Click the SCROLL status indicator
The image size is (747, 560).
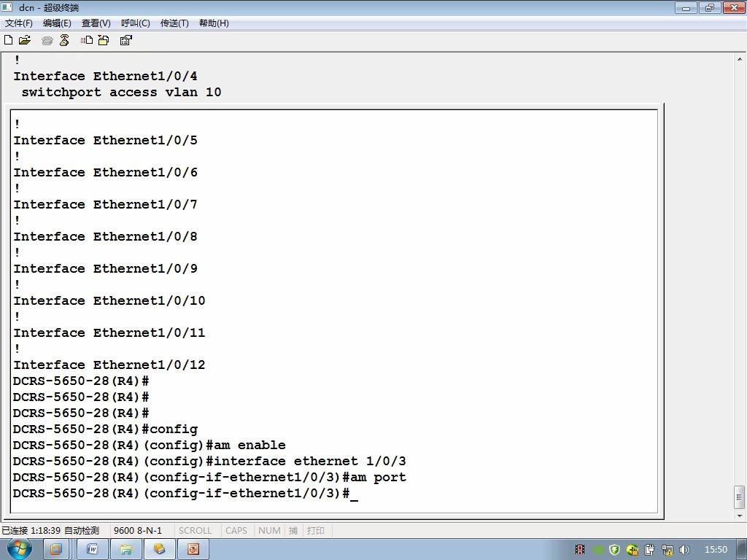coord(195,531)
